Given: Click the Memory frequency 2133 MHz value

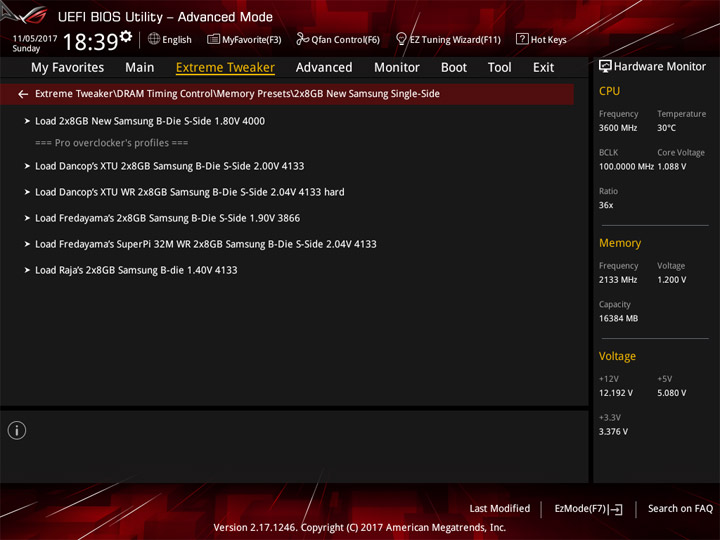Looking at the screenshot, I should click(618, 280).
